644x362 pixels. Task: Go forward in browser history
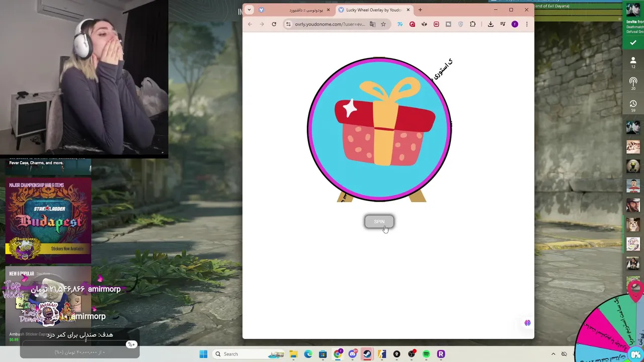tap(262, 24)
